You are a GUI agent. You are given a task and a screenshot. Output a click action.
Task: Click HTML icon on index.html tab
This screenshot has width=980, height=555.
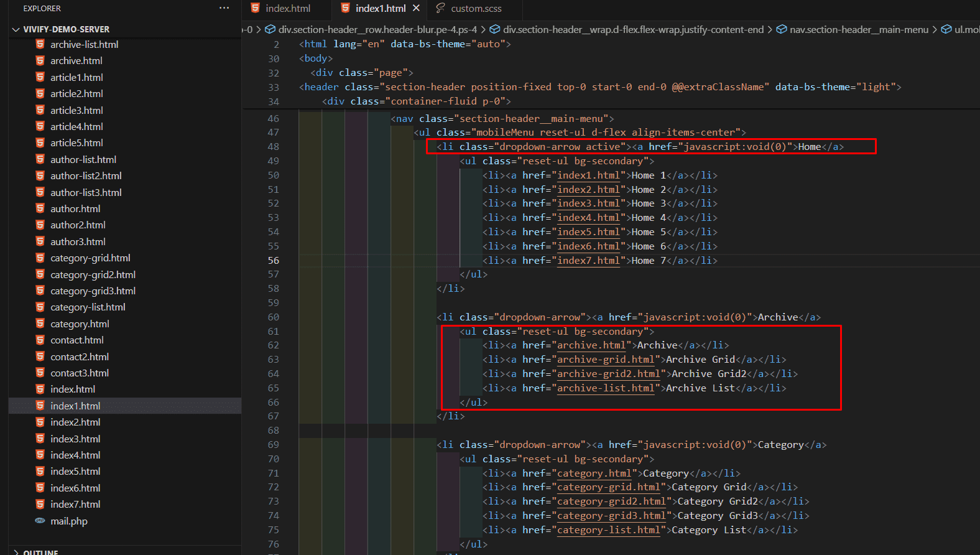255,8
